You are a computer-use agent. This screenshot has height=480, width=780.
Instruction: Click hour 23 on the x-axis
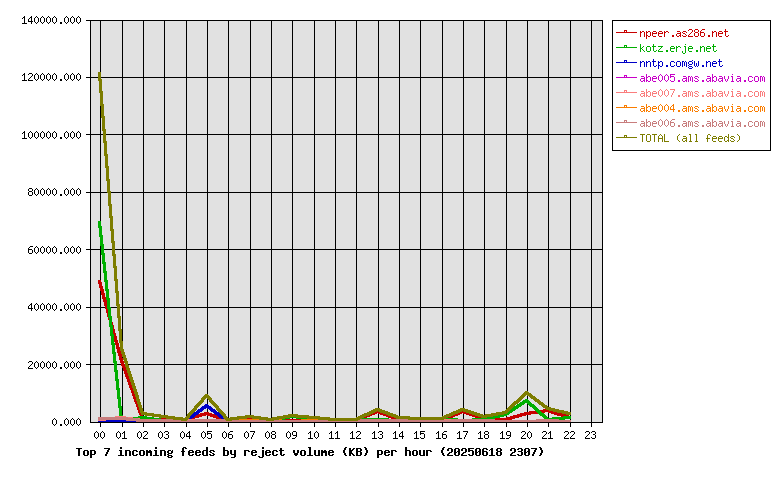click(x=590, y=435)
